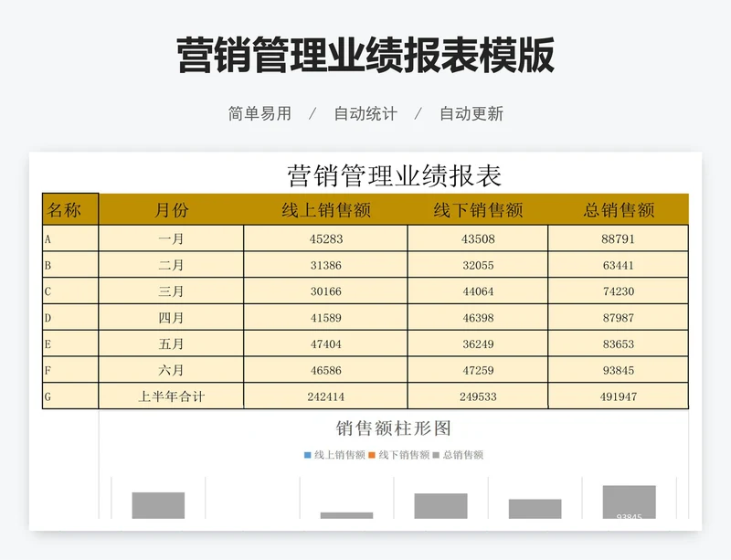Click online sales value 30166

pos(326,291)
